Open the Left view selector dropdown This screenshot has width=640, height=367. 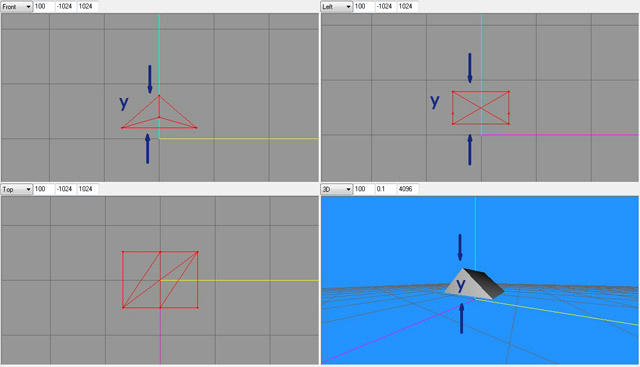pos(336,7)
